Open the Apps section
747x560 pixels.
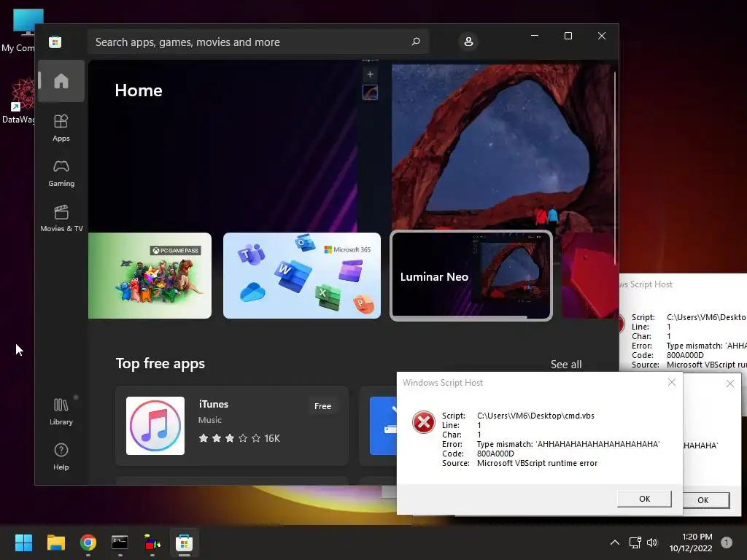pos(61,128)
